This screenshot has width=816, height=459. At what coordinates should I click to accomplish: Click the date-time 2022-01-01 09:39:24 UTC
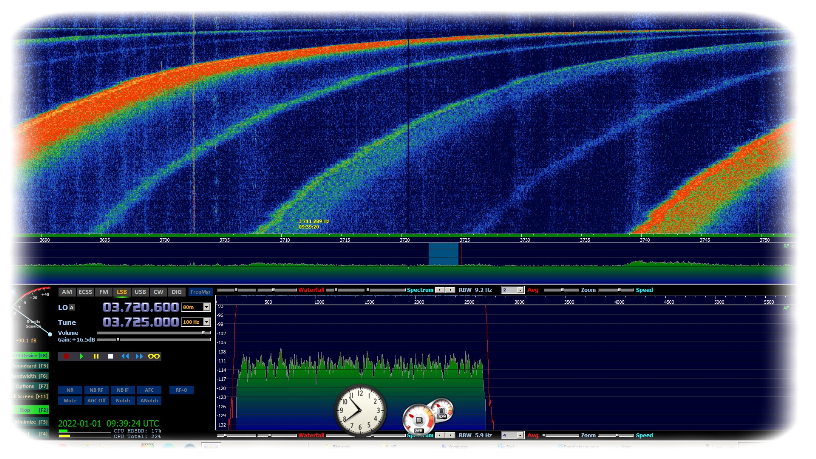click(108, 424)
